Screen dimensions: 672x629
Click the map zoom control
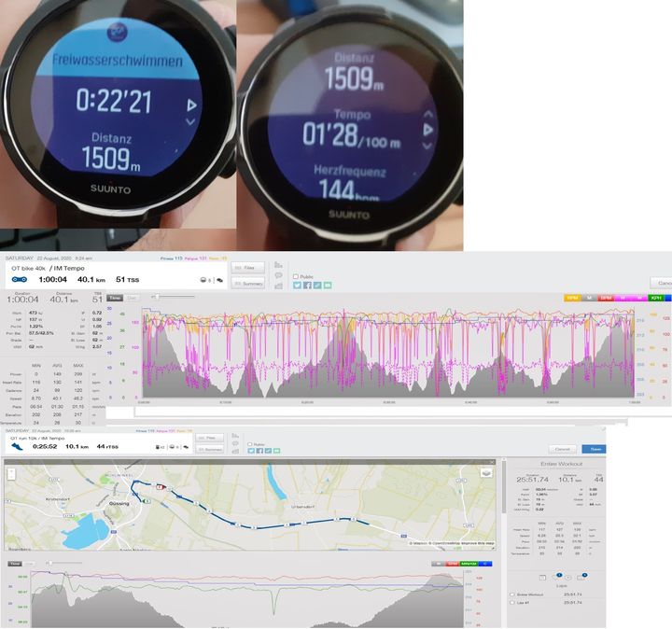[11, 474]
